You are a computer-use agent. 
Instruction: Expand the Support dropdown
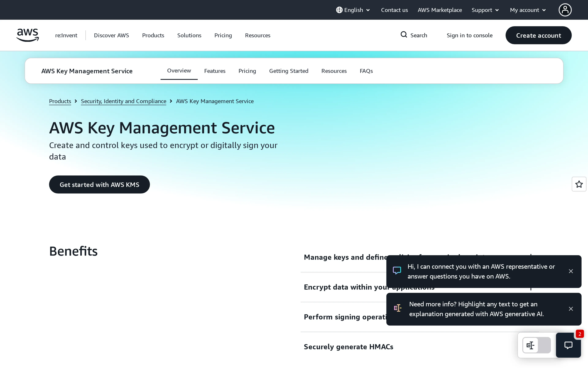pos(485,10)
